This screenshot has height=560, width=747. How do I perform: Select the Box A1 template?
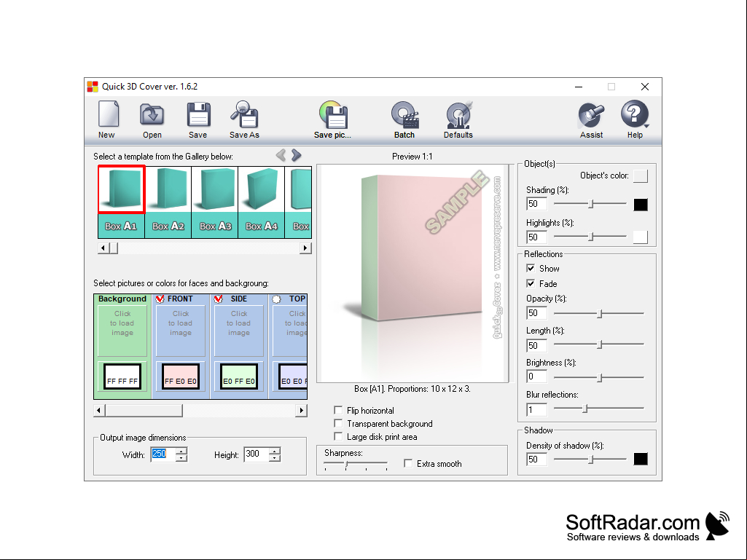pos(121,202)
